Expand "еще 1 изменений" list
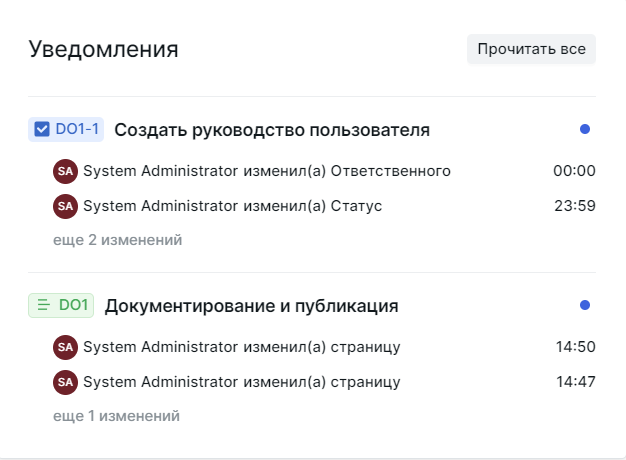Screen dimensions: 626x460 (x=116, y=416)
